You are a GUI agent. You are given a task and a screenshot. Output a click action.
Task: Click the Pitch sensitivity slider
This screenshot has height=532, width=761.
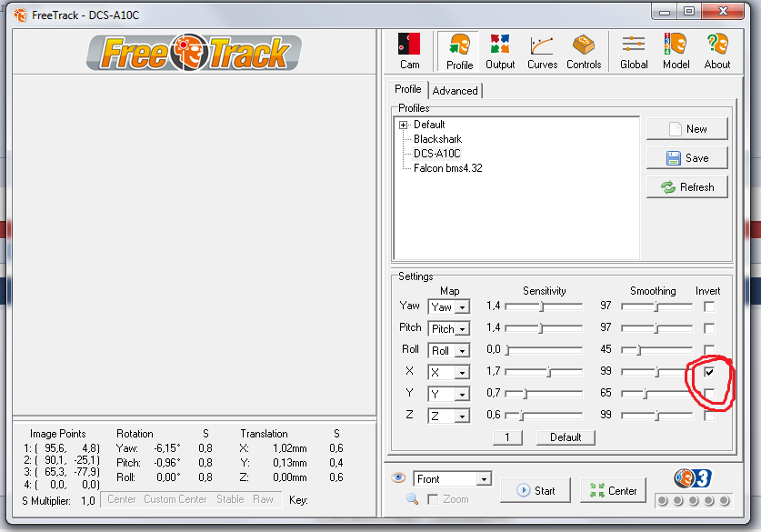pyautogui.click(x=544, y=328)
